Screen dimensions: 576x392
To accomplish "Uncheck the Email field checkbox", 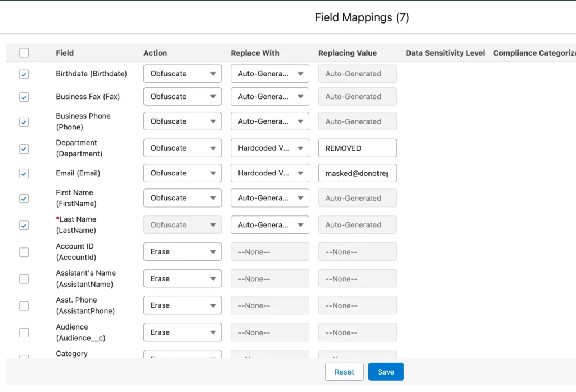I will point(24,174).
